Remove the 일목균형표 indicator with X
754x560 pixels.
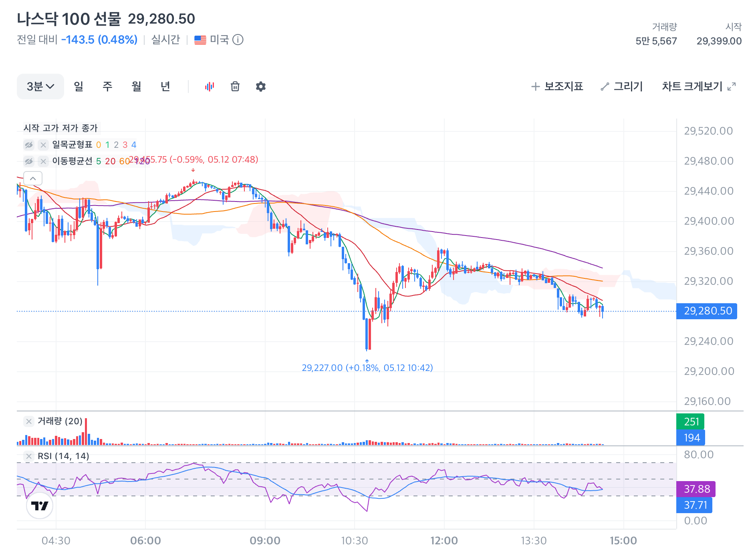(x=43, y=145)
